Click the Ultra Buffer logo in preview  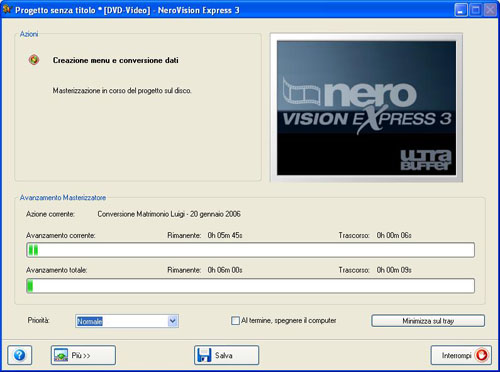(x=426, y=160)
